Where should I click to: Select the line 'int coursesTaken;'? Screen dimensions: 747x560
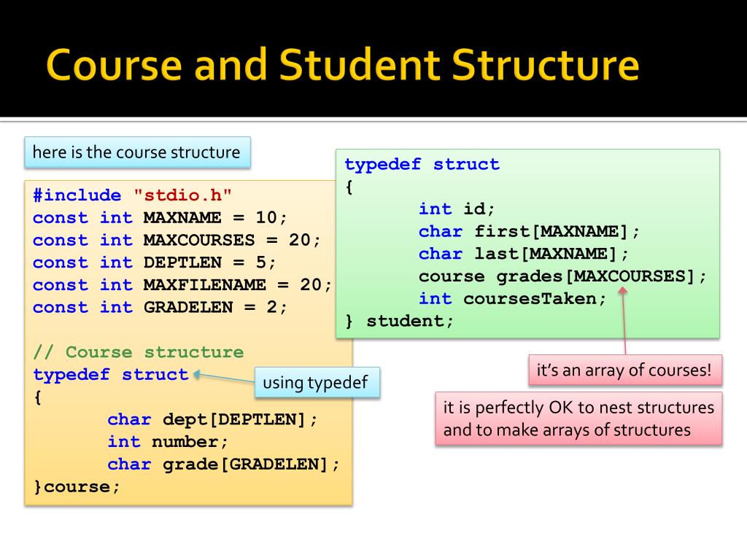[x=512, y=298]
